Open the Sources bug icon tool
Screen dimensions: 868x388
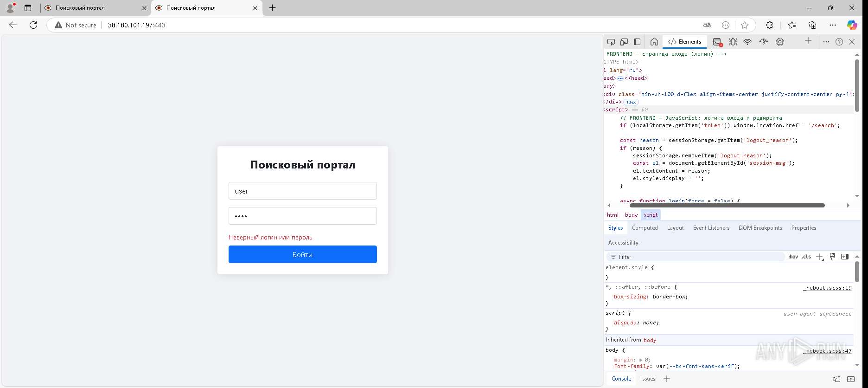coord(733,42)
